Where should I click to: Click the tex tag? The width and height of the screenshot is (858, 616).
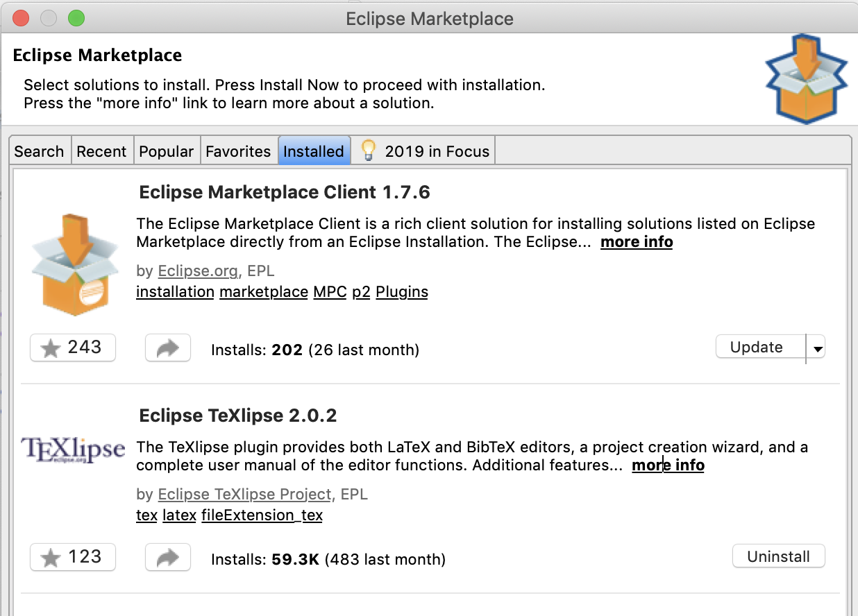[x=146, y=515]
